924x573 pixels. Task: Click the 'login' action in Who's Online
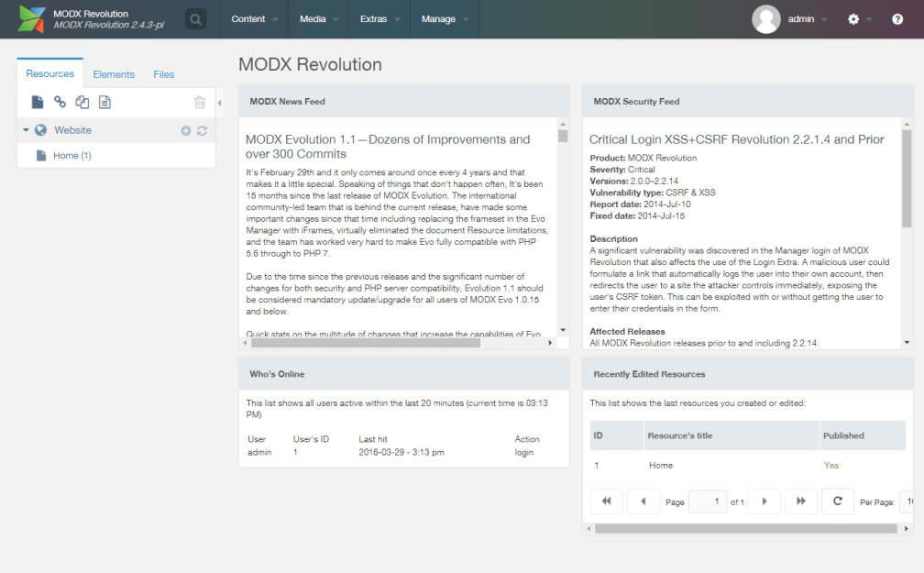click(x=524, y=452)
